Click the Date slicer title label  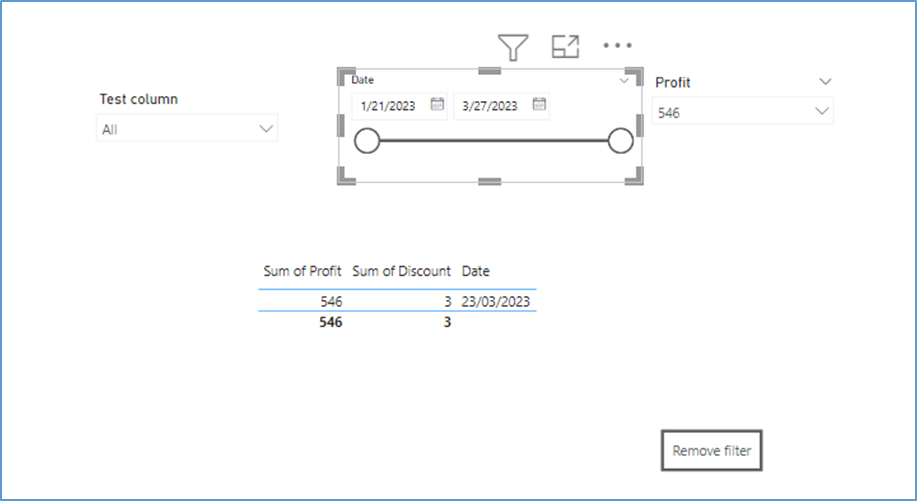(363, 80)
